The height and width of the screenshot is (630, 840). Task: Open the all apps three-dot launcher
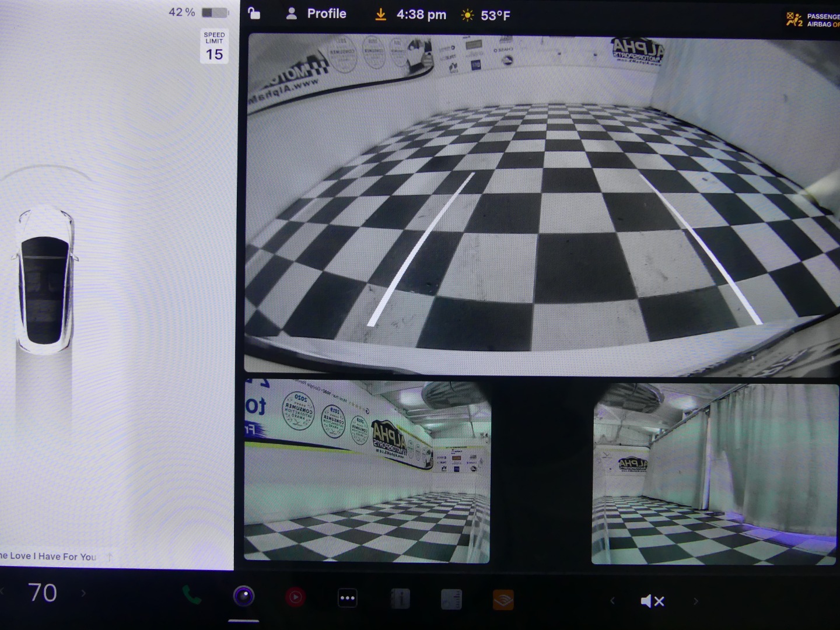pyautogui.click(x=347, y=598)
